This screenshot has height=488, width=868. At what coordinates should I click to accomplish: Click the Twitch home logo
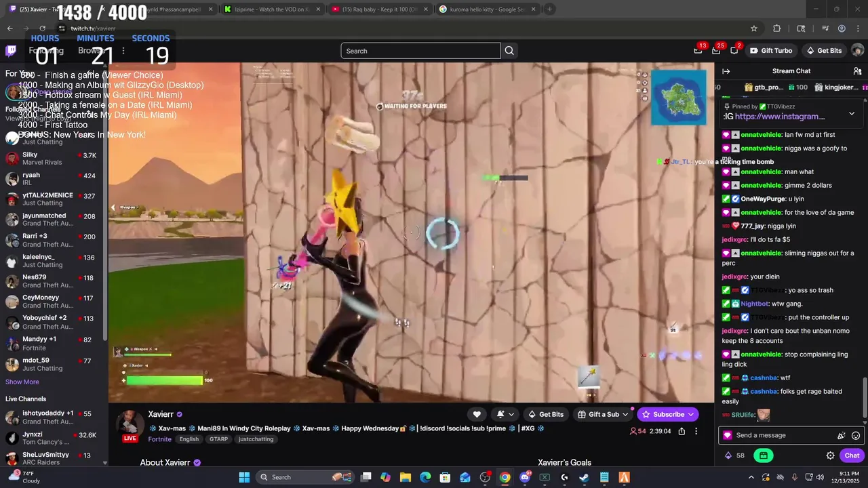point(11,51)
